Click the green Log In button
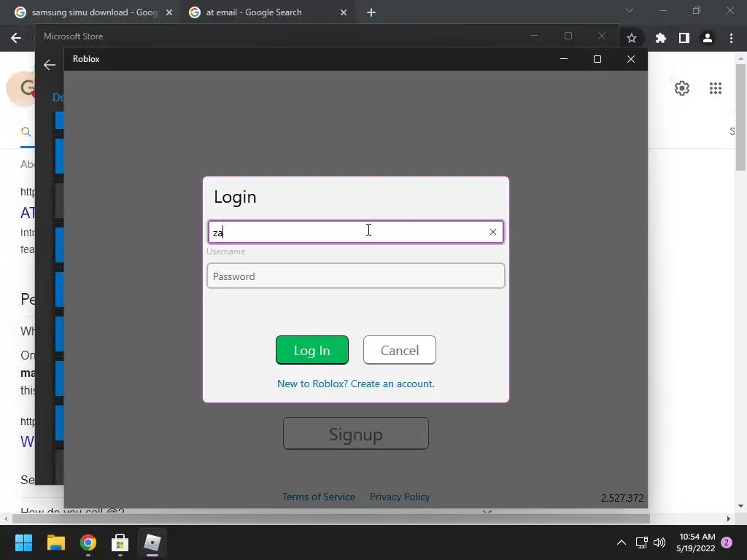This screenshot has height=560, width=747. pos(312,350)
